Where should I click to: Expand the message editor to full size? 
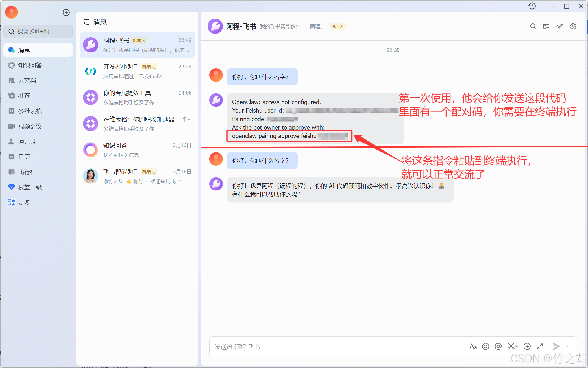pyautogui.click(x=540, y=346)
